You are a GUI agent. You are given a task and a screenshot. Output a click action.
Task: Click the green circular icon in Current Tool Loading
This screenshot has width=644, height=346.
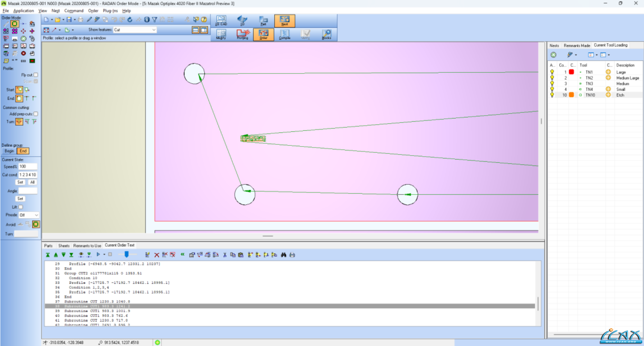point(553,55)
